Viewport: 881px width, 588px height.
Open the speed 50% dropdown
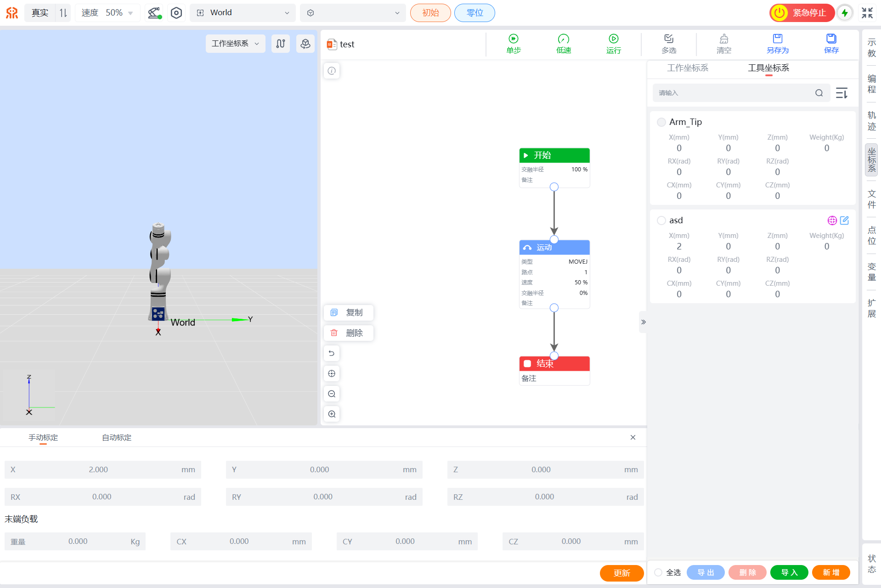(x=107, y=13)
